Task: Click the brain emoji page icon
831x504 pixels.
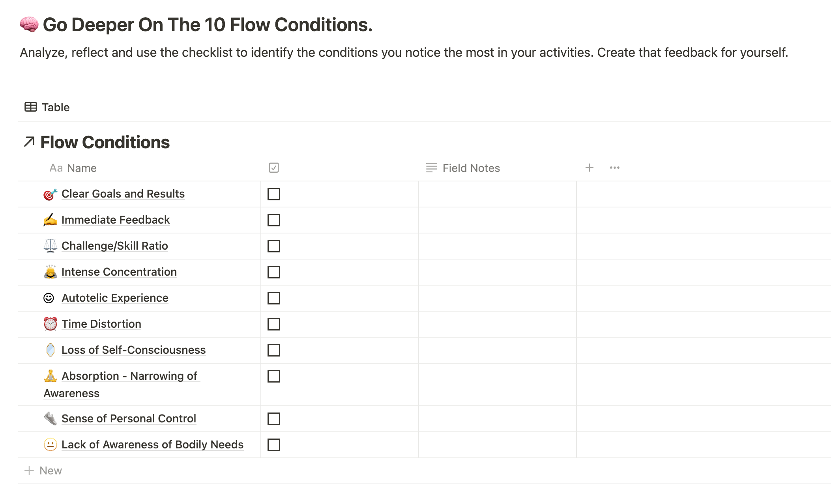Action: [x=29, y=24]
